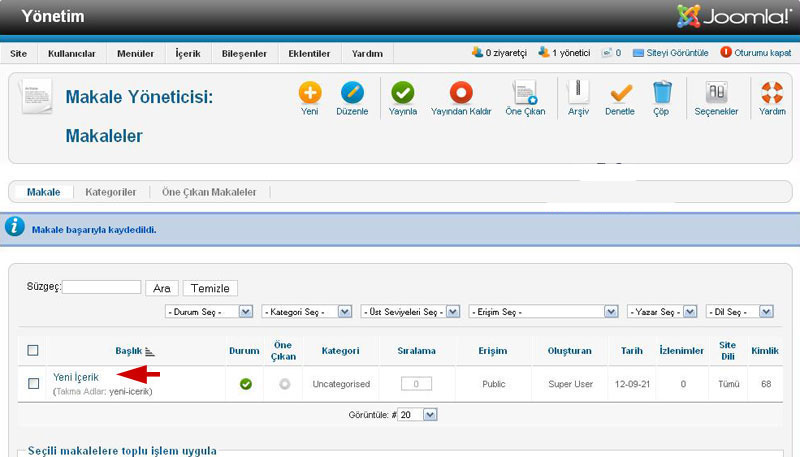The height and width of the screenshot is (457, 800).
Task: Sort by Oluşturan column header
Action: click(569, 351)
